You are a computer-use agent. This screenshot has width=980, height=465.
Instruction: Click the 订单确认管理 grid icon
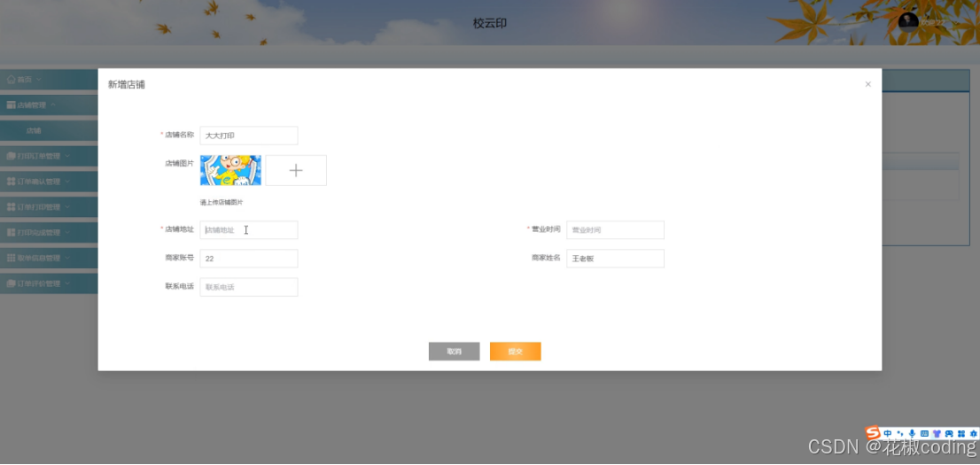coord(11,182)
